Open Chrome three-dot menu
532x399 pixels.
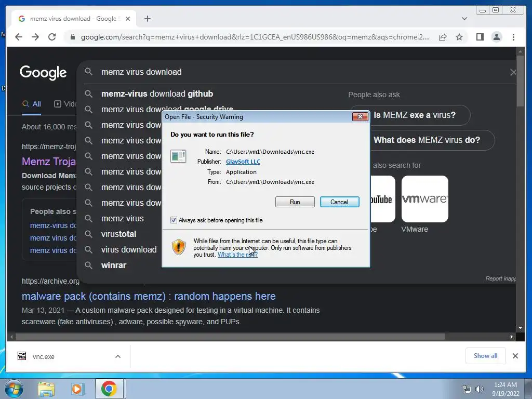(x=513, y=37)
